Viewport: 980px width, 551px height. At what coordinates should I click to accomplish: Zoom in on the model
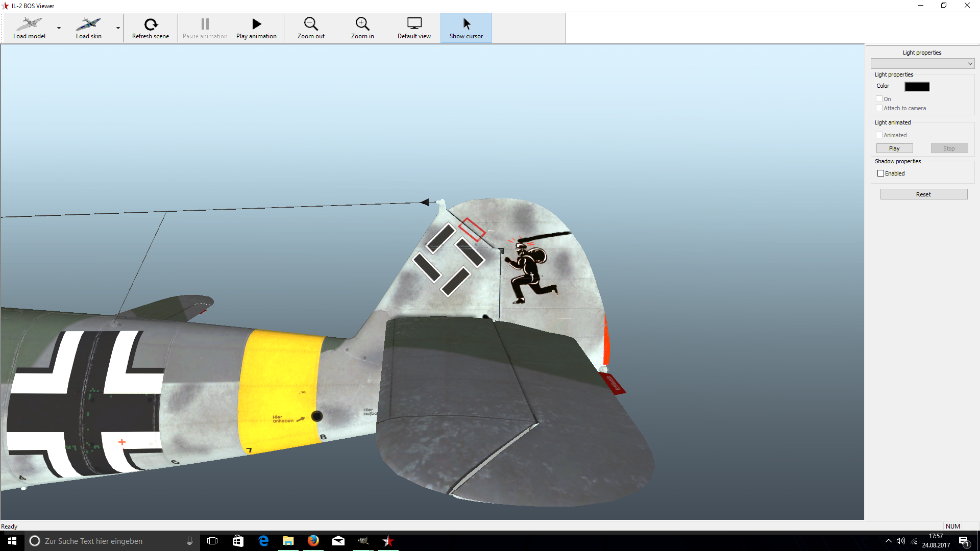[362, 28]
